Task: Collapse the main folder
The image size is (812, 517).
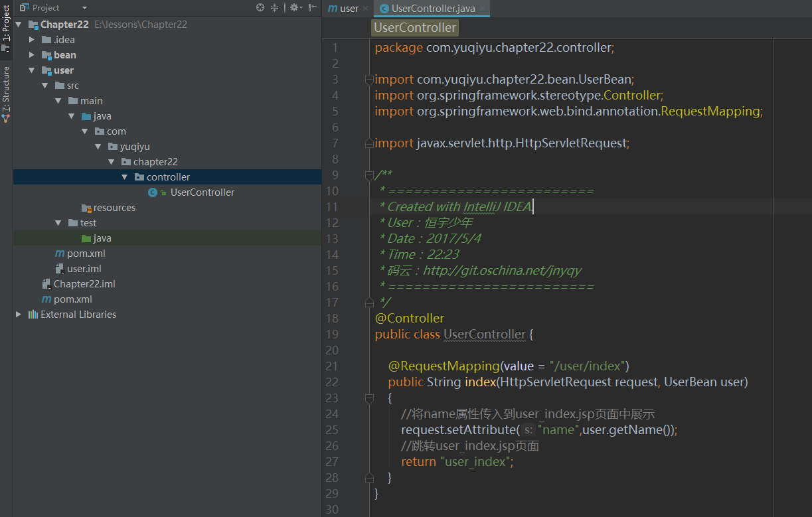Action: pos(58,101)
